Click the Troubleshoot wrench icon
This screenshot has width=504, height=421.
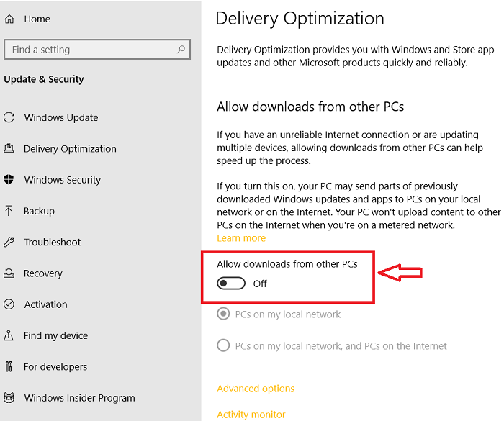pyautogui.click(x=9, y=242)
